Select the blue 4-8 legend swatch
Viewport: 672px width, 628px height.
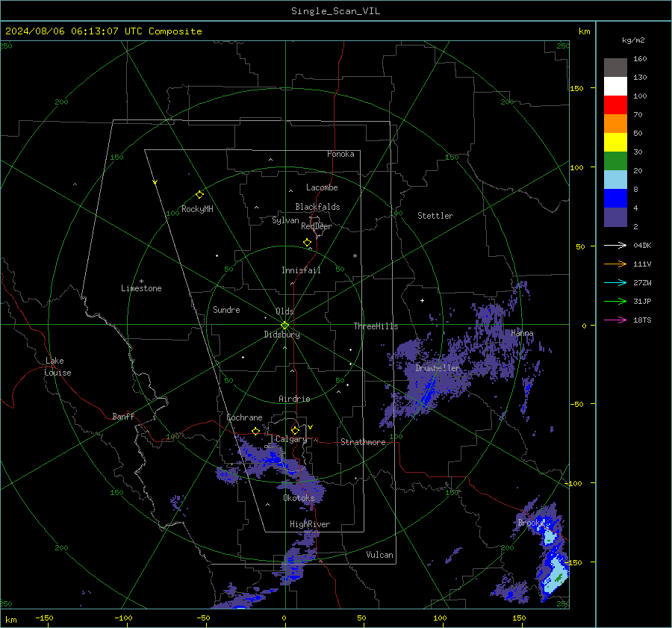coord(615,199)
